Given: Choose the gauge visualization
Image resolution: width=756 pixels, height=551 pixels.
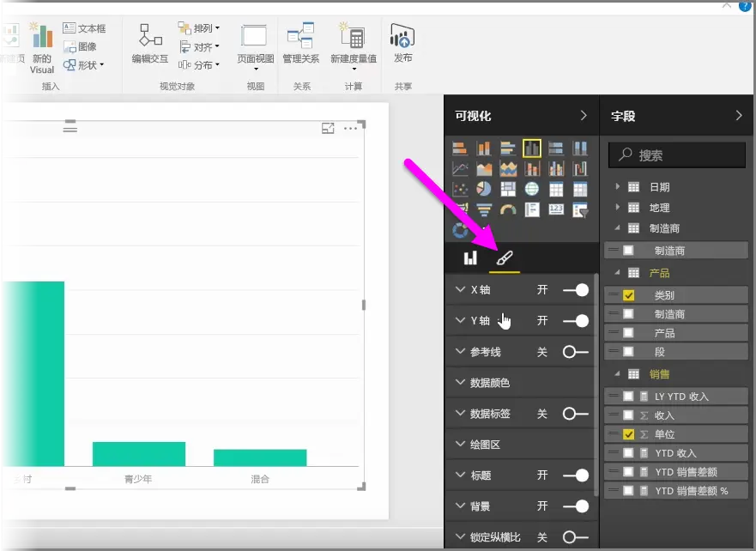Looking at the screenshot, I should (x=508, y=209).
